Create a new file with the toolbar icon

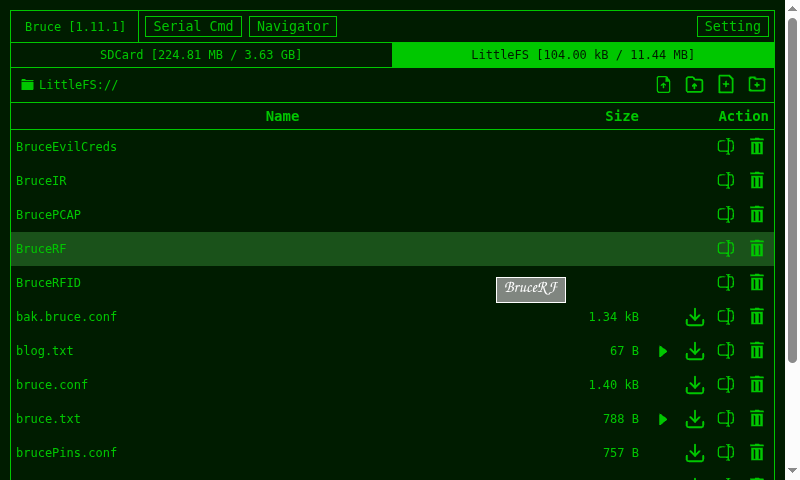[x=726, y=85]
